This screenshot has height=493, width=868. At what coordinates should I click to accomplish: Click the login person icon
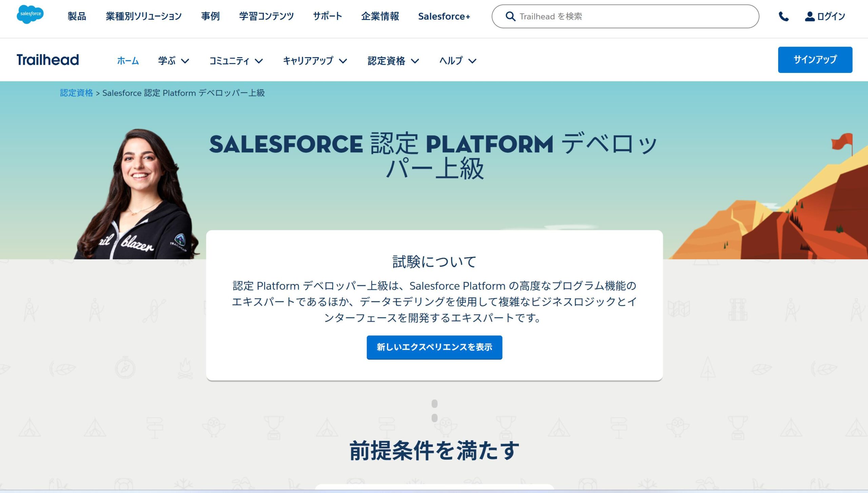pyautogui.click(x=810, y=16)
